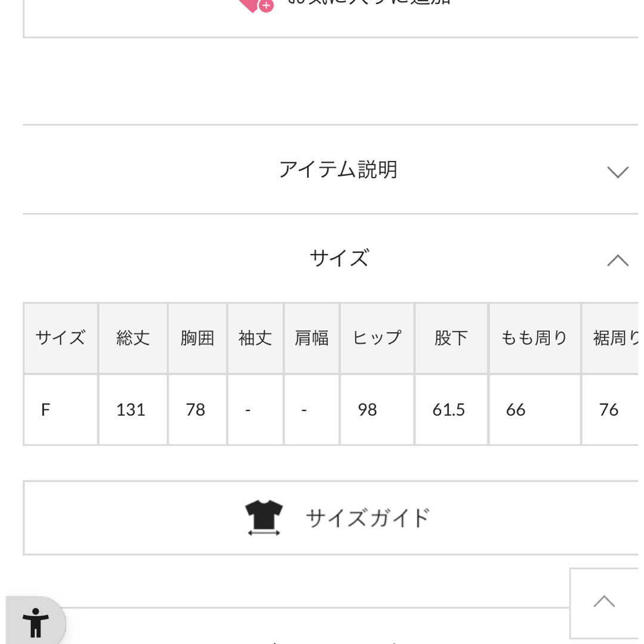The image size is (644, 644).
Task: Select the 総丈 column header
Action: click(x=133, y=339)
